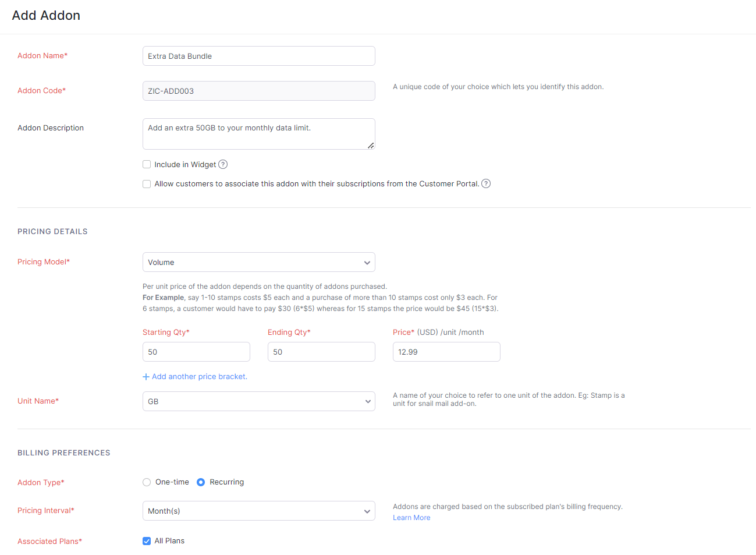Grab the description textarea resize handle
756x555 pixels.
(x=371, y=146)
